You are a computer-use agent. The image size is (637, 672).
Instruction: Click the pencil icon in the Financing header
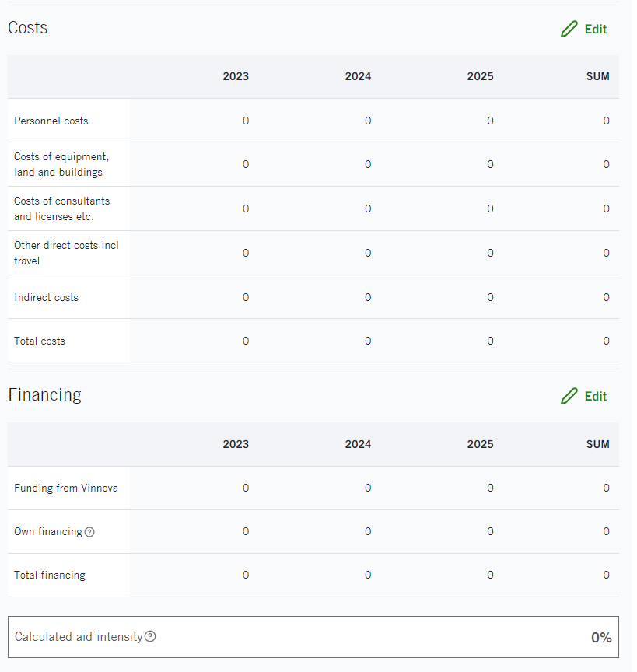click(x=569, y=397)
